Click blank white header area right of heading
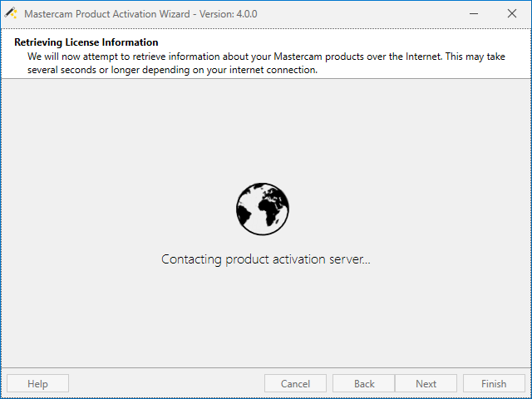 tap(349, 42)
